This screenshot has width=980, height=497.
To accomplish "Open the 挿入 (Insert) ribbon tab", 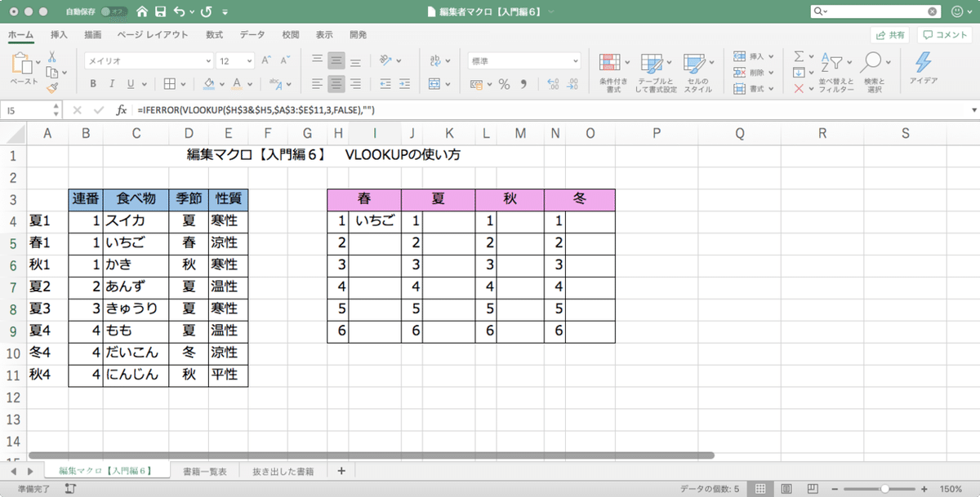I will (59, 35).
